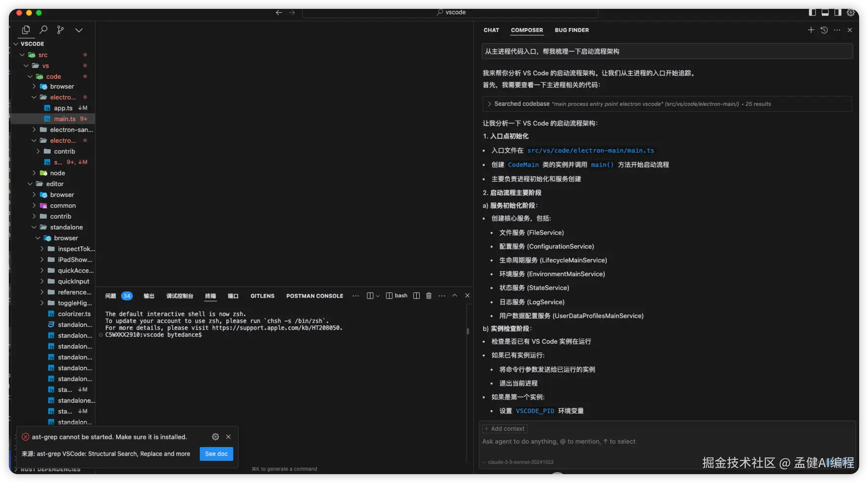Toggle the primary sidebar layout button
Image resolution: width=868 pixels, height=483 pixels.
pos(812,12)
